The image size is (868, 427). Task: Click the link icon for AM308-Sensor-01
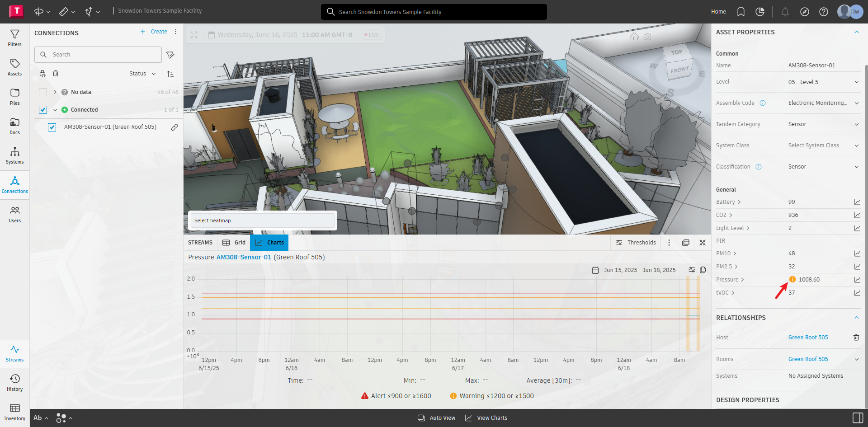175,127
